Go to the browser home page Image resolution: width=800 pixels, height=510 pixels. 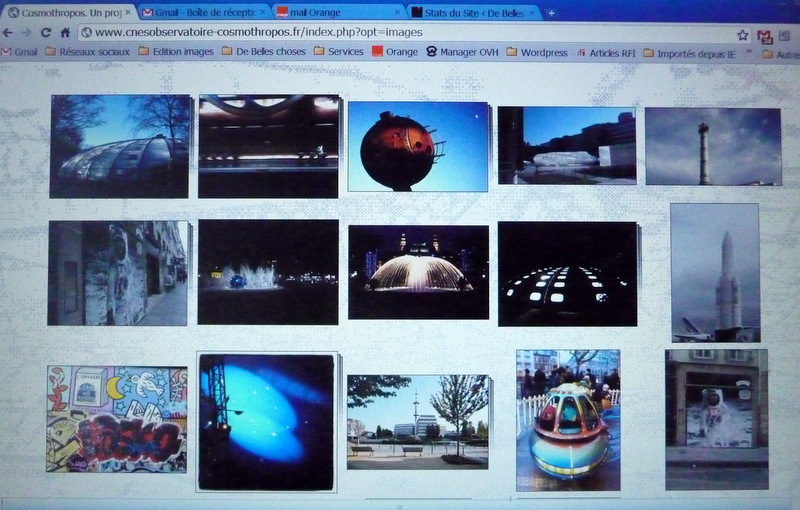click(x=65, y=32)
